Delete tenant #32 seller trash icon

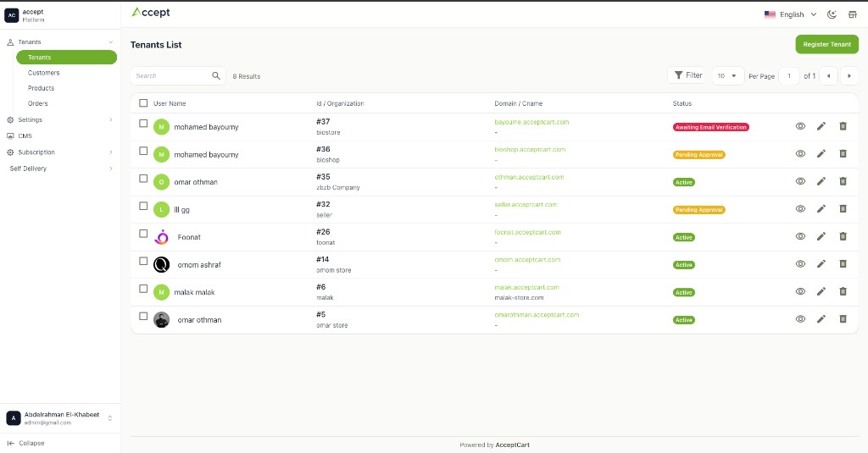point(843,208)
